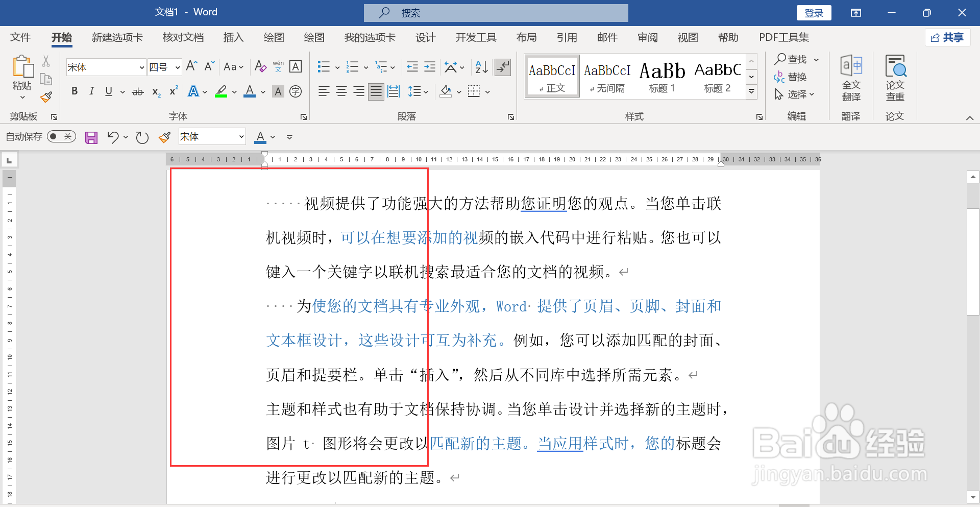Image resolution: width=980 pixels, height=507 pixels.
Task: Apply the 标题 2 heading style
Action: [x=717, y=76]
